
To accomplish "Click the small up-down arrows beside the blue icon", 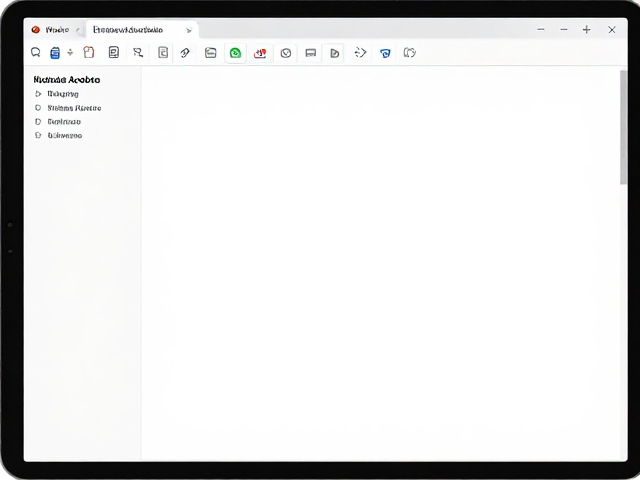I will point(70,52).
